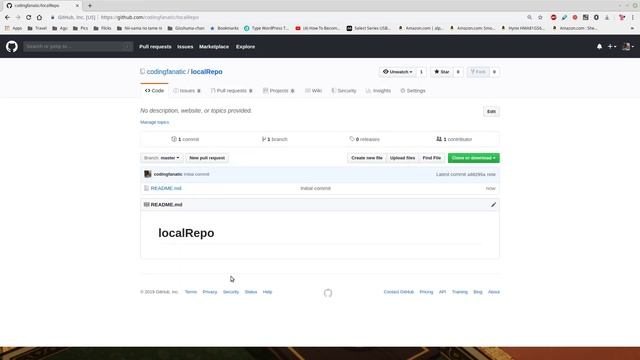Open the blue pen extension icon

tap(564, 17)
